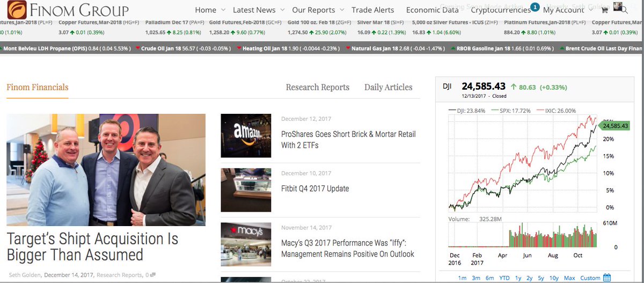644x283 pixels.
Task: Open the Latest News menu
Action: point(254,10)
